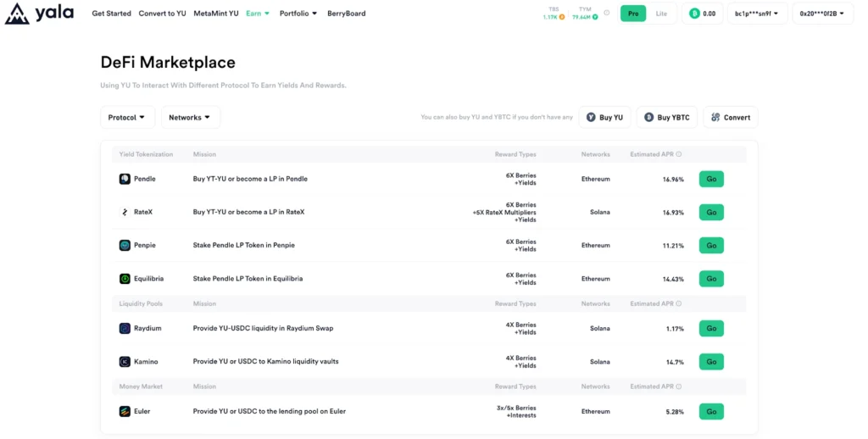This screenshot has width=868, height=439.
Task: Click the '3x/5x Berries' reward text for Euler
Action: click(x=516, y=408)
